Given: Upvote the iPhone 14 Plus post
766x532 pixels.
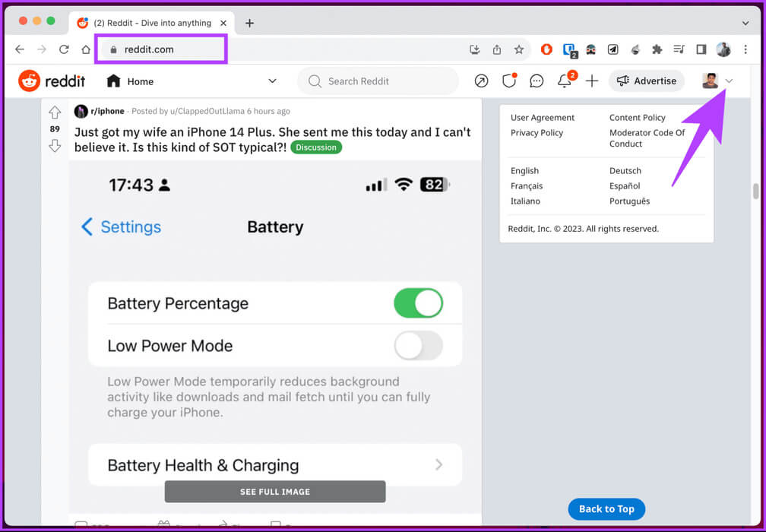Looking at the screenshot, I should pyautogui.click(x=55, y=112).
